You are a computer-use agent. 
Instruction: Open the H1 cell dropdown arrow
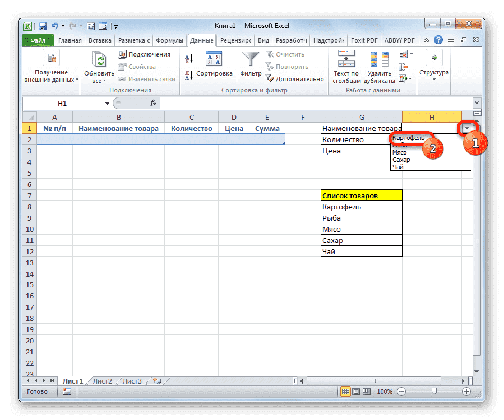coord(467,128)
